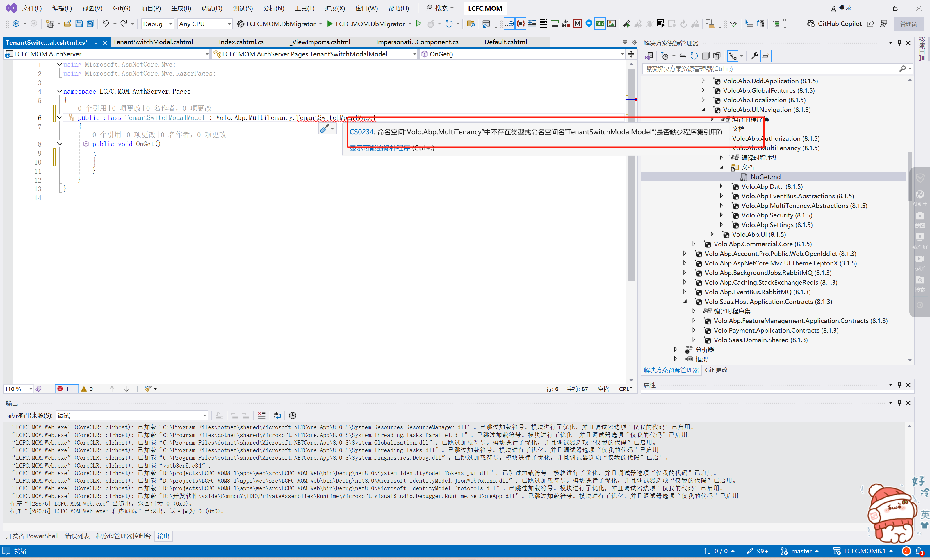Expand Volo.Abp.Commercial.Core (8.1.5) node
Image resolution: width=930 pixels, height=560 pixels.
[x=694, y=244]
